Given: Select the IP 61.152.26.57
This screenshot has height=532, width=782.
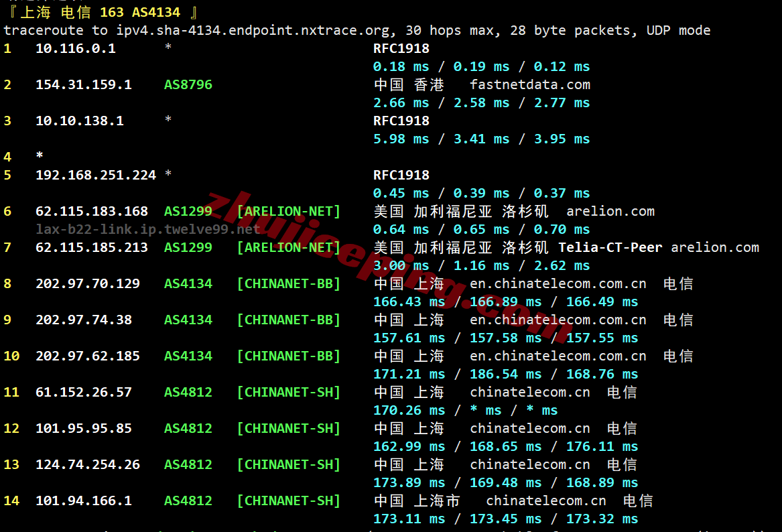Looking at the screenshot, I should [83, 392].
